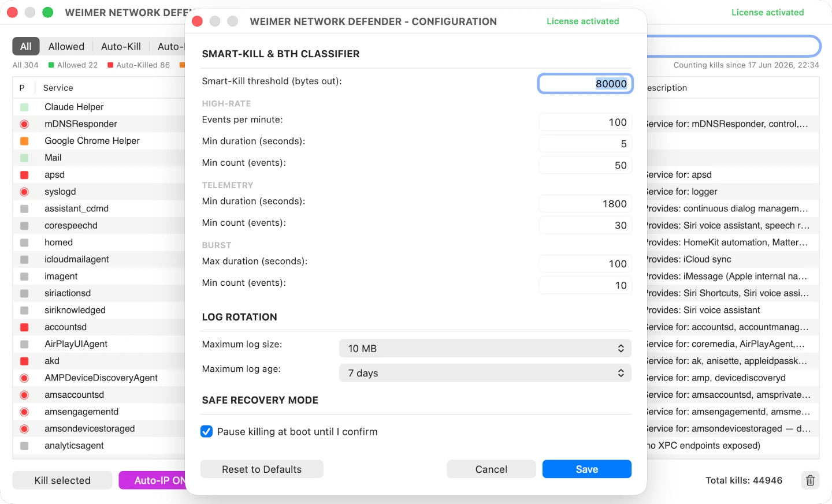
Task: Click the red circle icon for AMPDeviceDiscoveryAgent
Action: 24,378
